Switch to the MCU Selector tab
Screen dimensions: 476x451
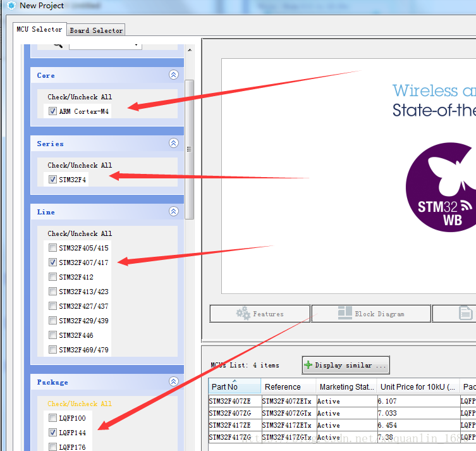tap(39, 30)
